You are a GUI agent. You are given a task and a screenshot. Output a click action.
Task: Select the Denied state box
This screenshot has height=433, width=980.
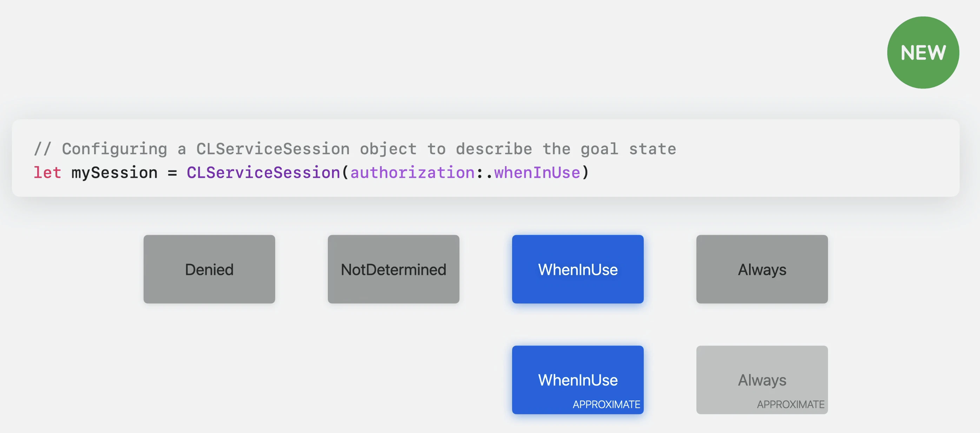[x=209, y=269]
